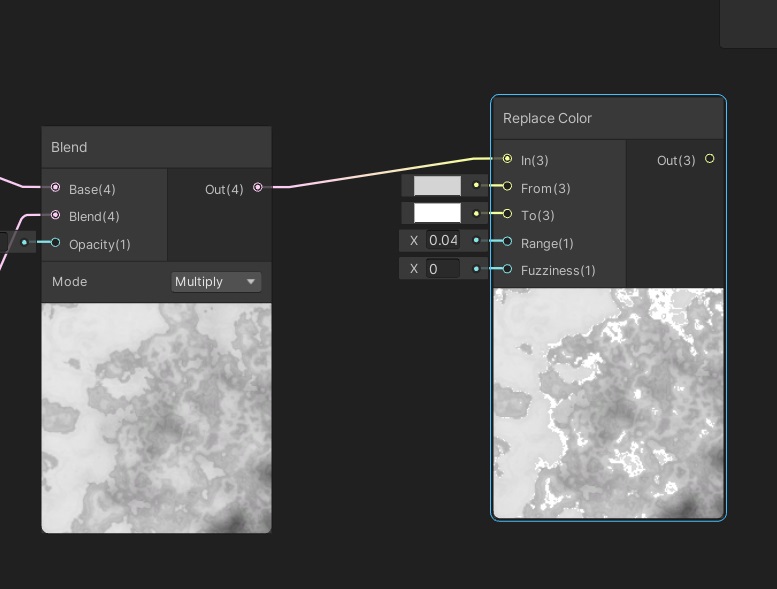
Task: Click the Blend(4) input port circle
Action: 55,215
